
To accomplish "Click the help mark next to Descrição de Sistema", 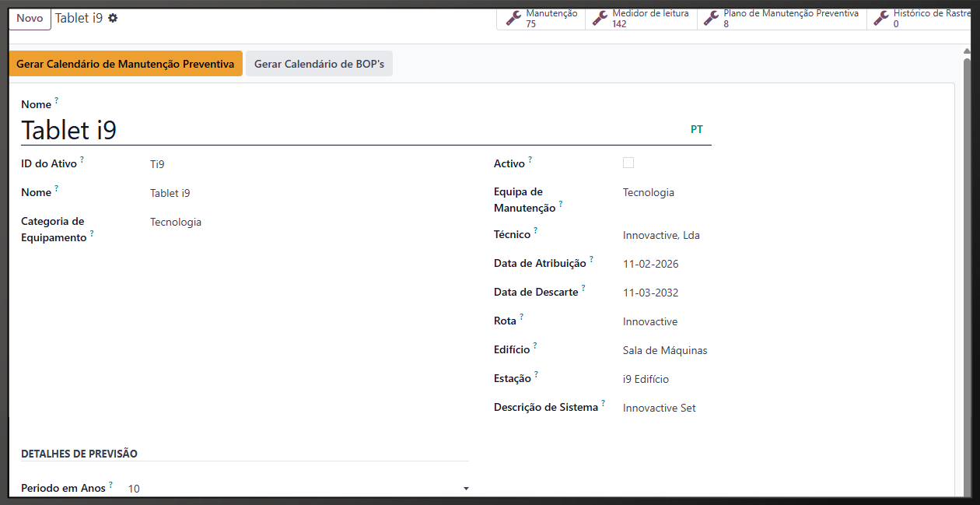I will [x=604, y=403].
